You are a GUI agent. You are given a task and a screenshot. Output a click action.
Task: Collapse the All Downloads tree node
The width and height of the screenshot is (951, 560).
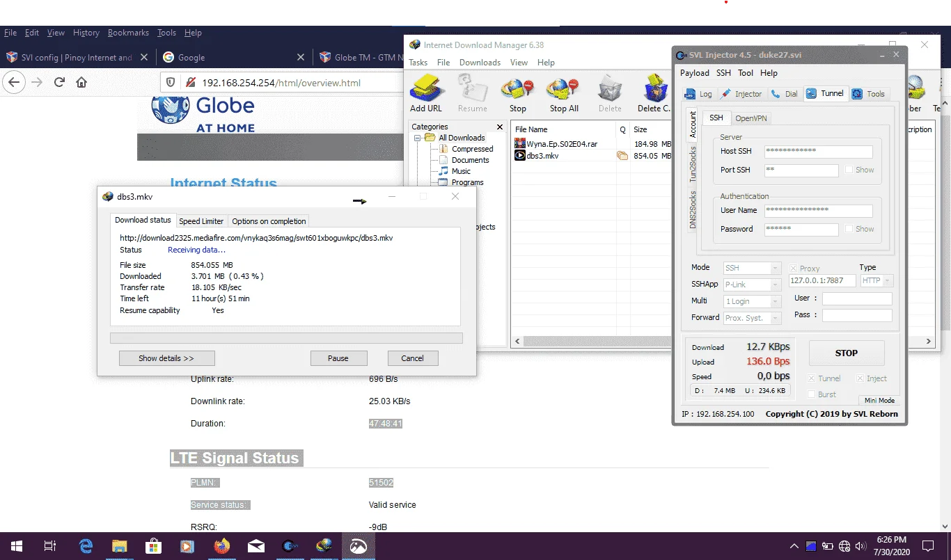[417, 138]
